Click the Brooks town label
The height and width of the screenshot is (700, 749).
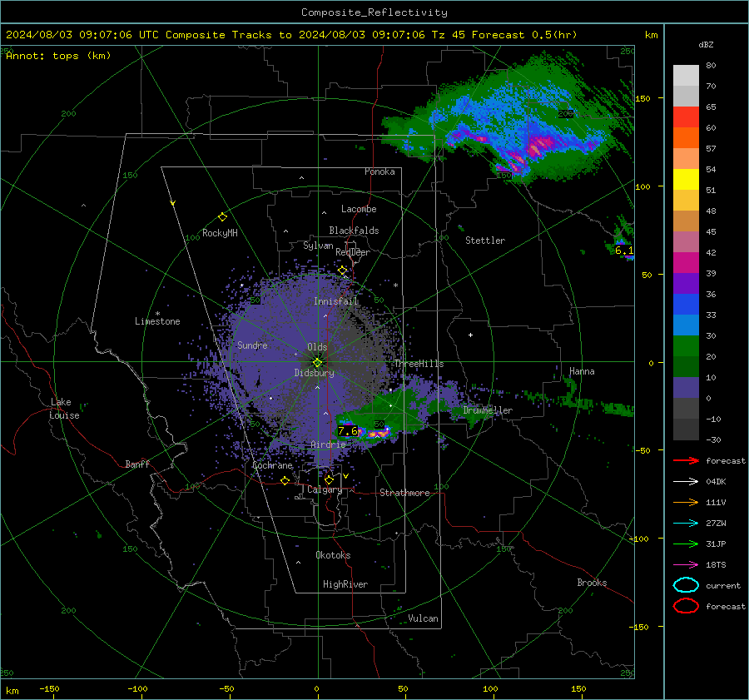592,583
